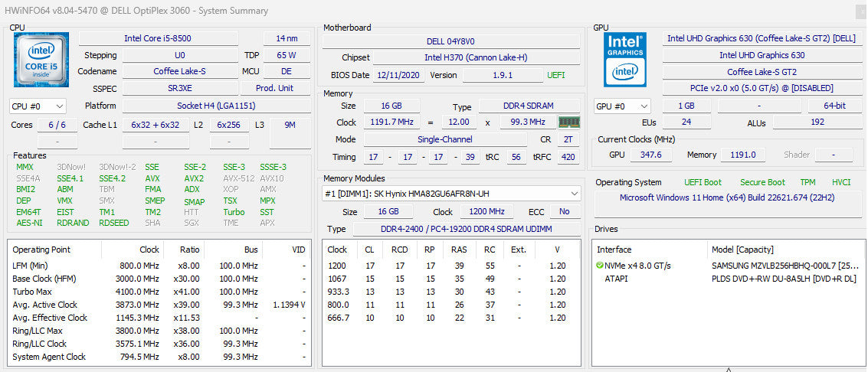Click the 347.6 GPU clock value
Viewport: 868px width, 372px height.
pos(651,155)
